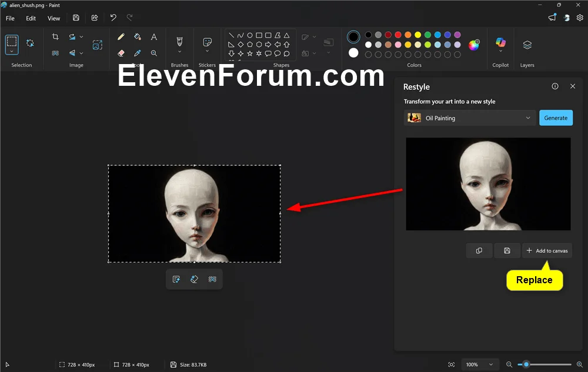Click the feedback megaphone icon
The width and height of the screenshot is (588, 372).
tap(552, 18)
